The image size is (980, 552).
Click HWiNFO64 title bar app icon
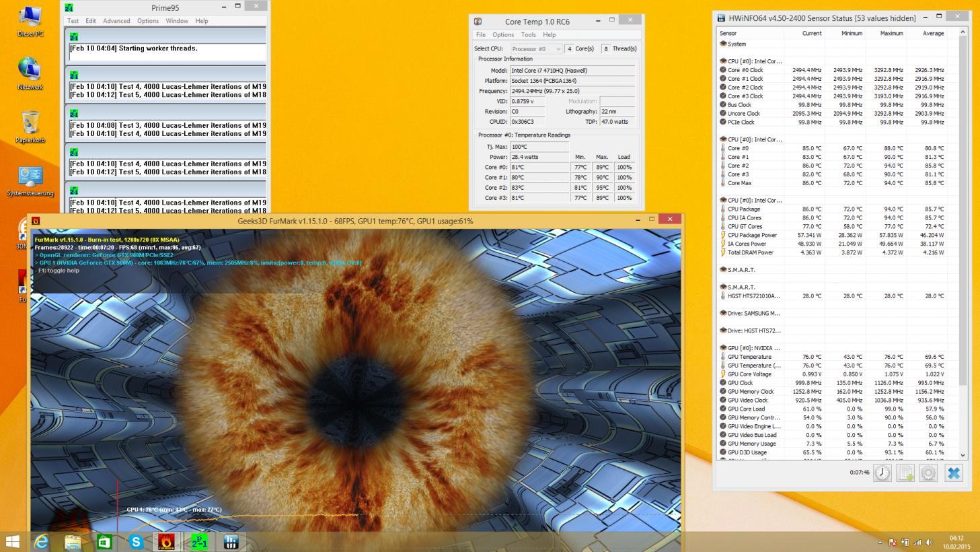coord(722,18)
